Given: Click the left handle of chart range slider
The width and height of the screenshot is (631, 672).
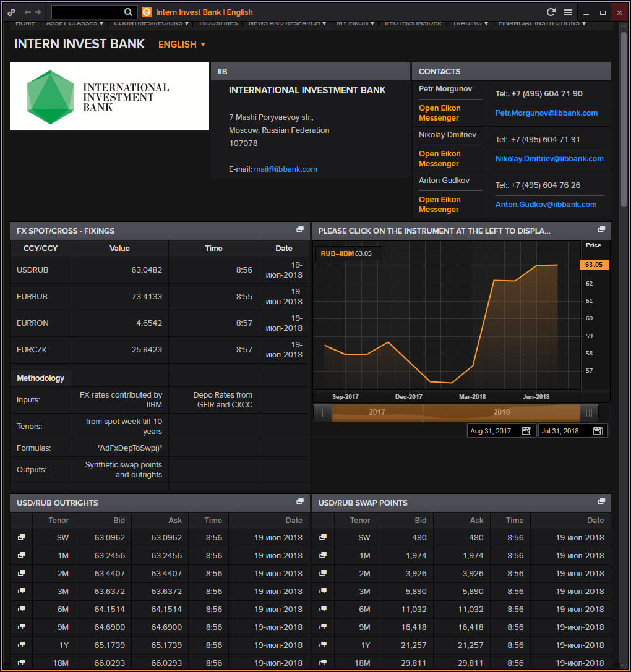Looking at the screenshot, I should (x=322, y=412).
